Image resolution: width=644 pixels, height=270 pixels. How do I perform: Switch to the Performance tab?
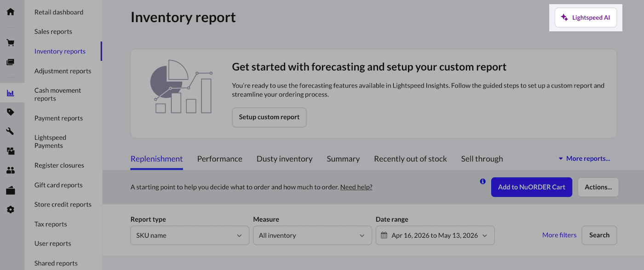220,159
